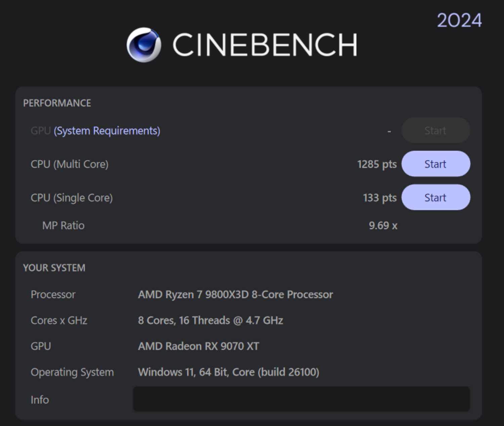Click the 9.69 x MP Ratio value
This screenshot has width=504, height=426.
point(383,225)
